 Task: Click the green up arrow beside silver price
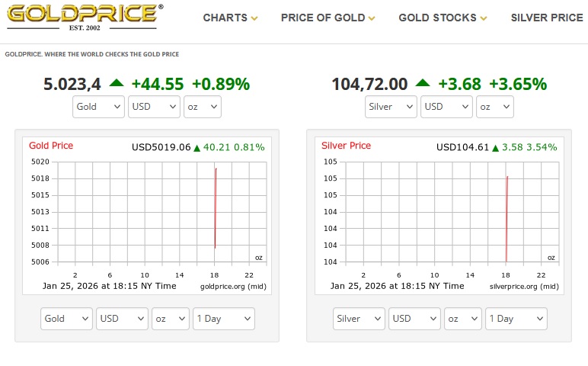pyautogui.click(x=422, y=84)
